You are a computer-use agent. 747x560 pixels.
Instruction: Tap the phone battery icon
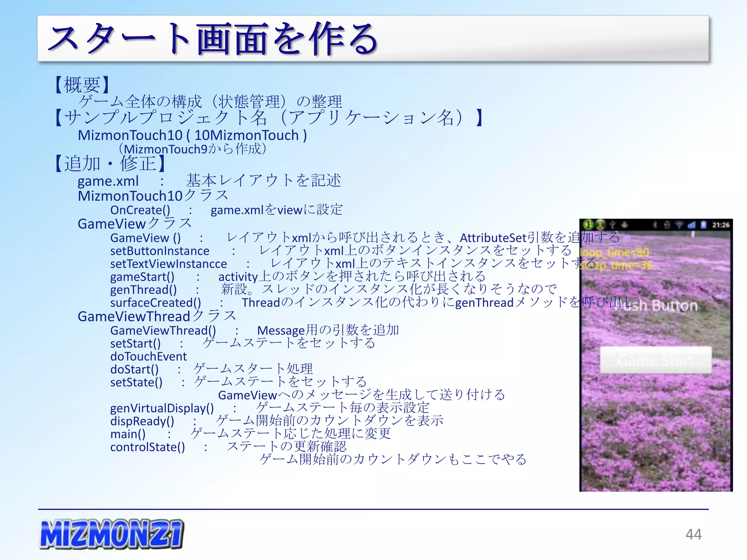[x=703, y=225]
